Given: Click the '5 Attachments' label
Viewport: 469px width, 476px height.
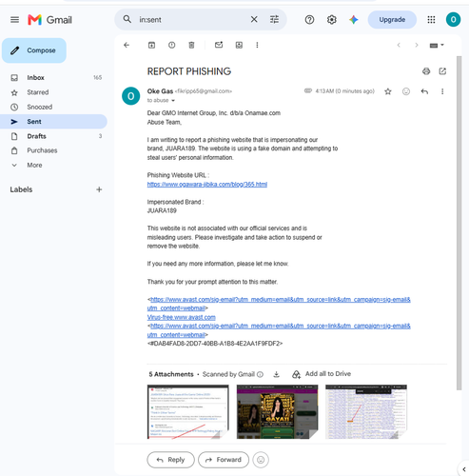Looking at the screenshot, I should [x=171, y=374].
